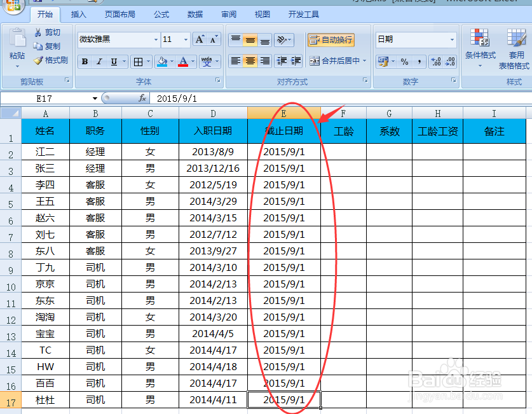Image resolution: width=532 pixels, height=414 pixels.
Task: Open the 合并后居中 dropdown arrow
Action: tap(363, 61)
